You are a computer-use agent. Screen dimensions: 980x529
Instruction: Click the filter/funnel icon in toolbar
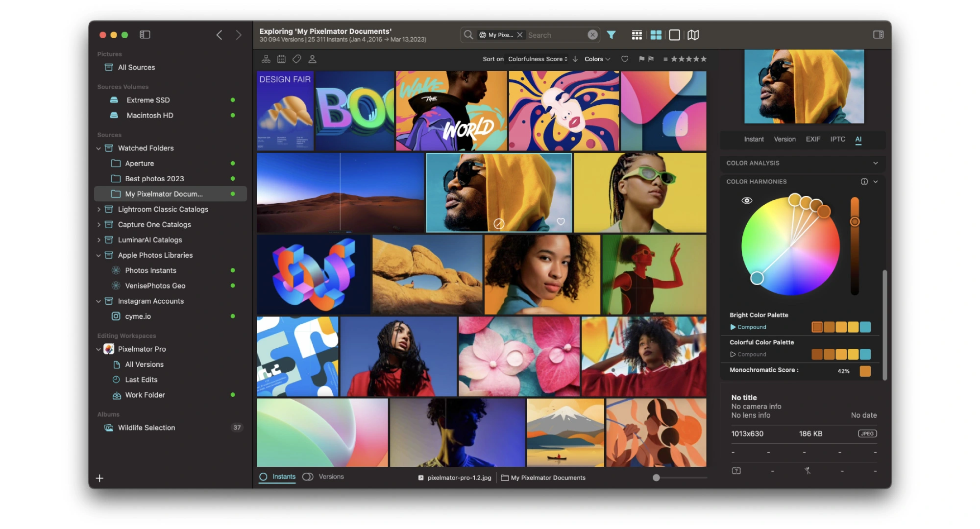pos(612,34)
